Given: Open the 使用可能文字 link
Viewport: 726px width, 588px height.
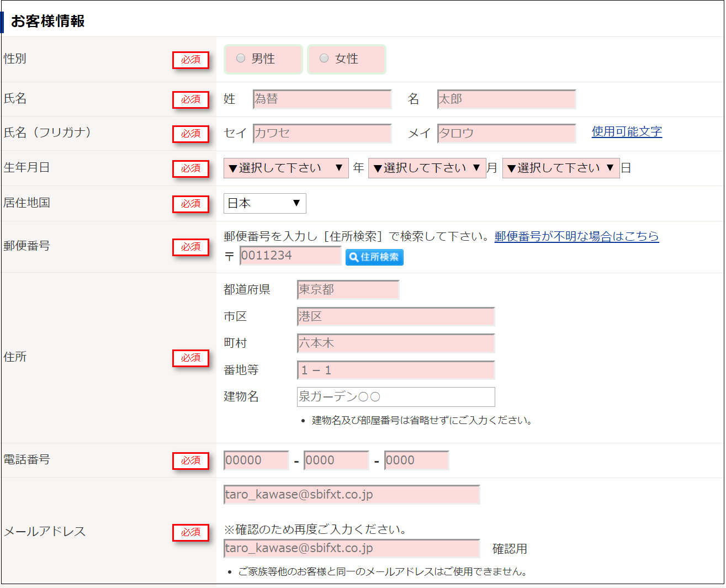Looking at the screenshot, I should coord(627,131).
